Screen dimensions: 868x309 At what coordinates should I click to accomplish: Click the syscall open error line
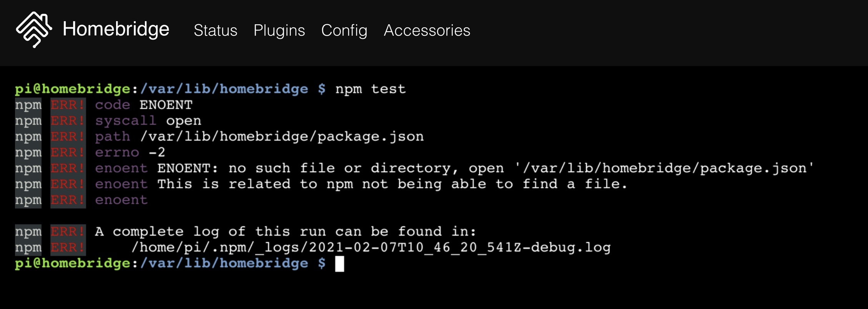point(148,120)
